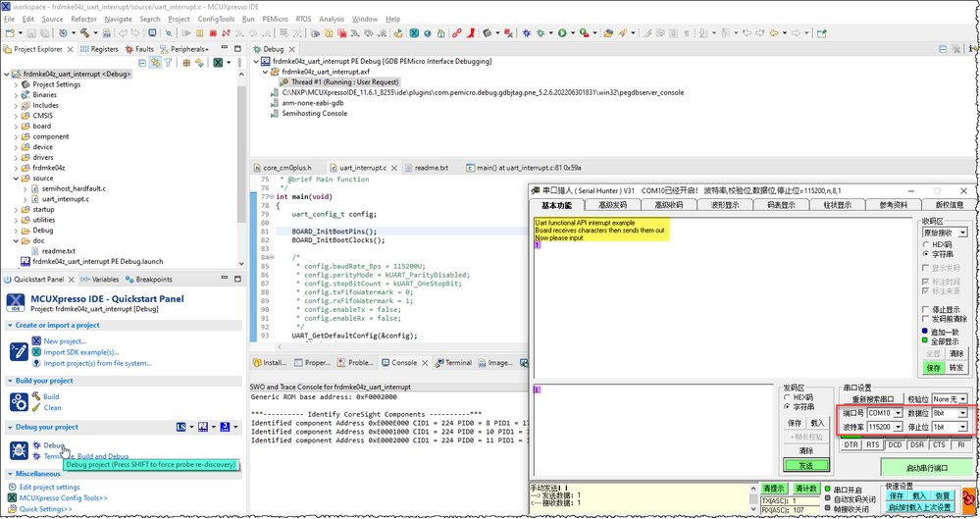Collapse the source folder in Project Explorer
980x519 pixels.
point(17,179)
